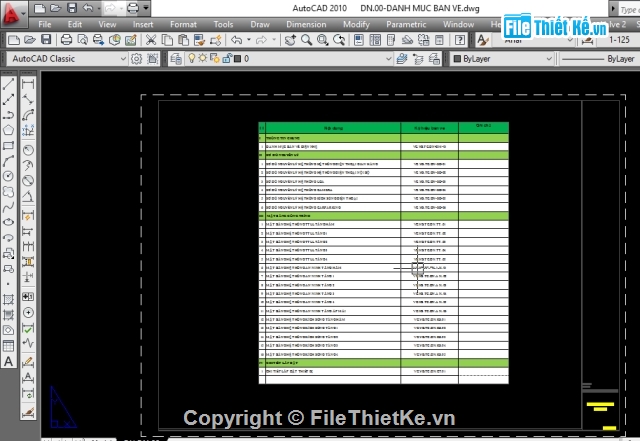Open the ByLayer linetype dropdown
The width and height of the screenshot is (640, 441).
(x=599, y=59)
